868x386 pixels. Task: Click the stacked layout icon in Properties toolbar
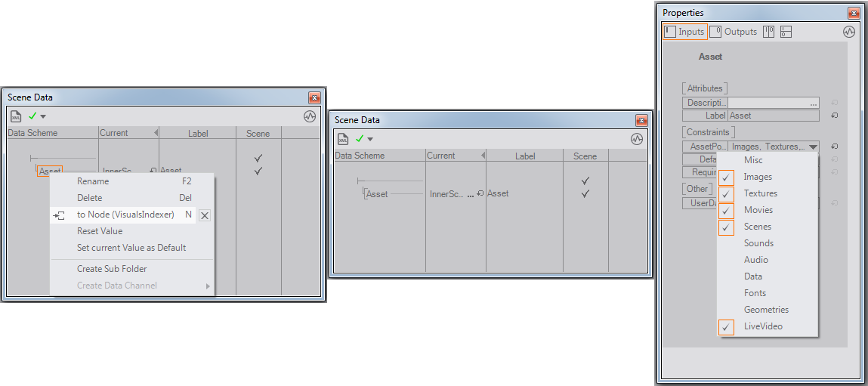click(786, 32)
